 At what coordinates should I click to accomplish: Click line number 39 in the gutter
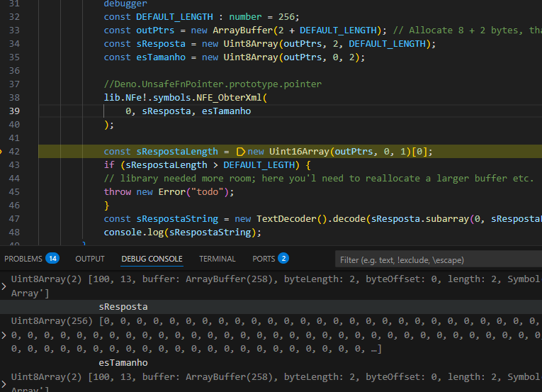[x=14, y=111]
